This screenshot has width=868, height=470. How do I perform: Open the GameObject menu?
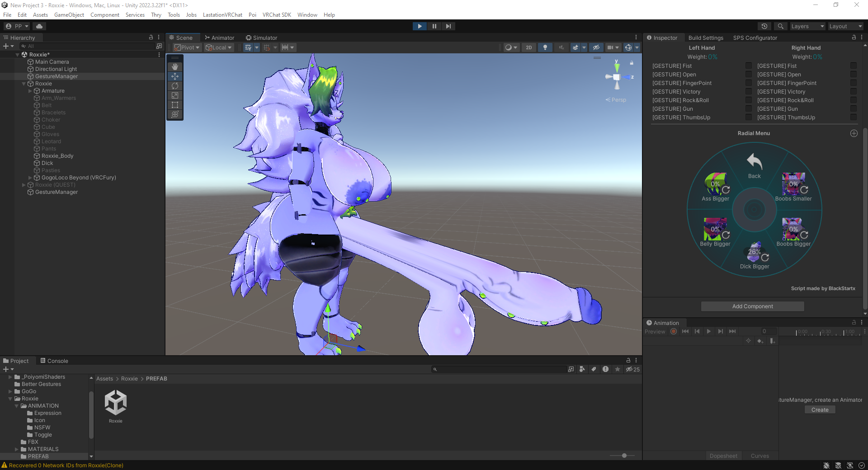[x=69, y=15]
